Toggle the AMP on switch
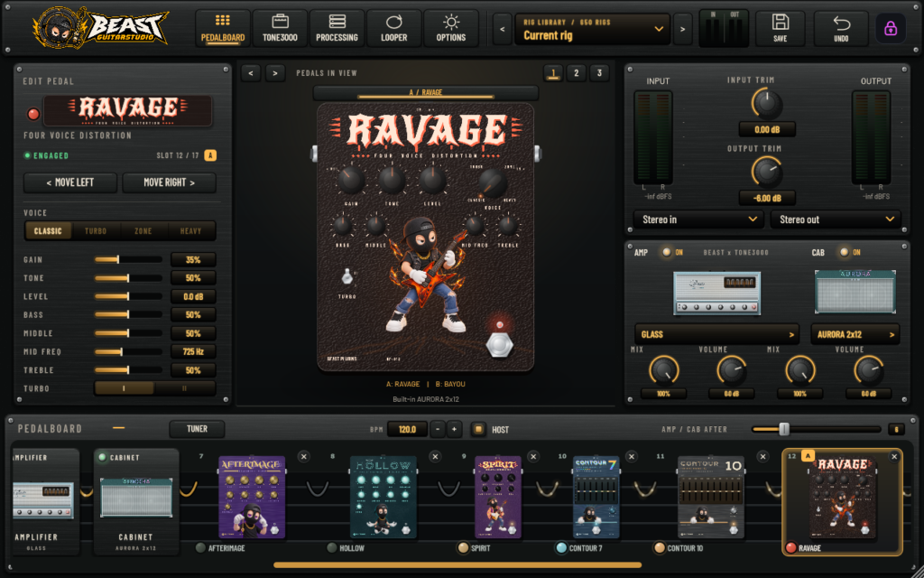Viewport: 924px width, 578px height. 667,252
